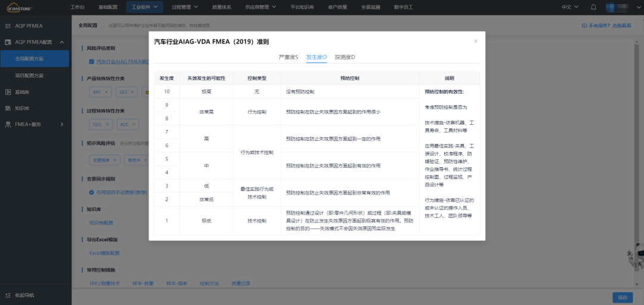Screen dimensions: 644x305
Task: Close the AIAG-VDA FMEA dialog
Action: 476,41
